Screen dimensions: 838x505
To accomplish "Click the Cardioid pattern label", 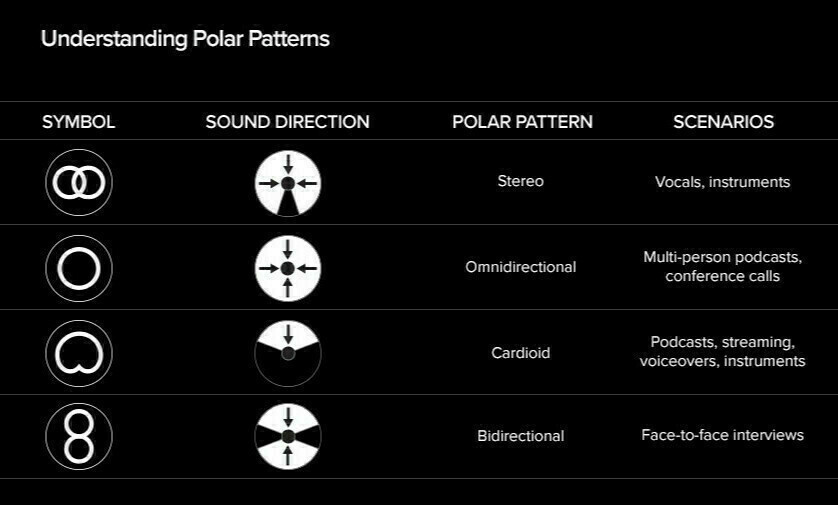I will 521,353.
